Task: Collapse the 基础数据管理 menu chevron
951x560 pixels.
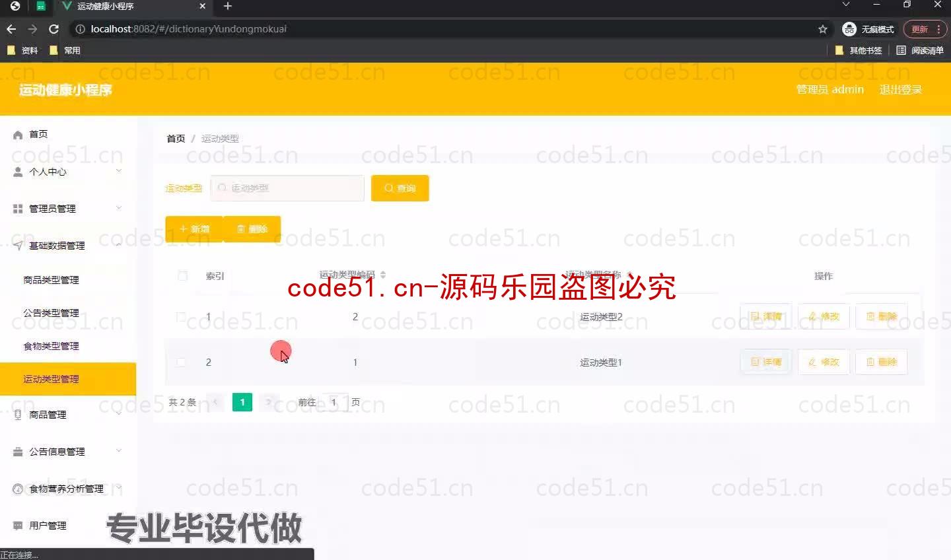Action: [x=119, y=245]
